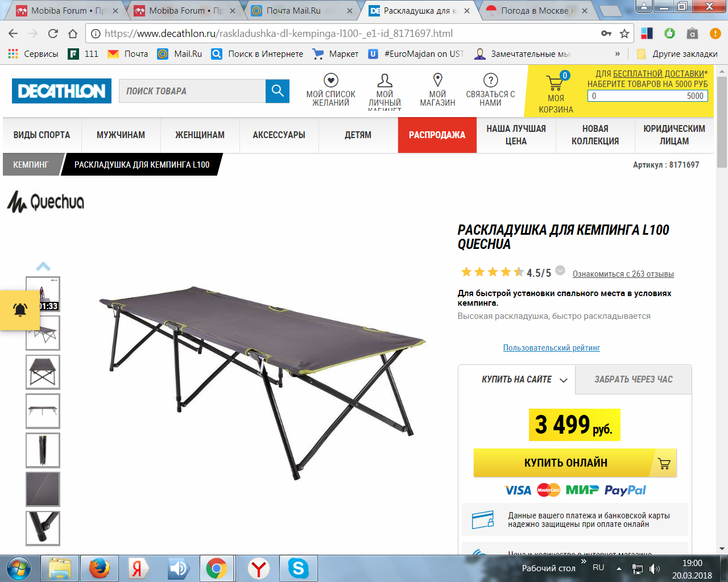Expand the Купить на сайте dropdown arrow

click(x=564, y=380)
